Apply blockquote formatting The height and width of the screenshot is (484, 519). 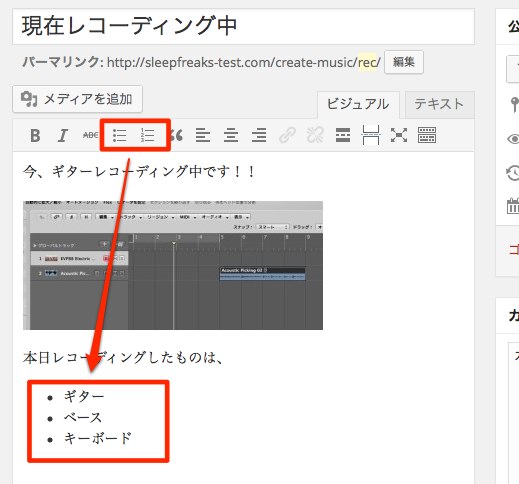[177, 135]
